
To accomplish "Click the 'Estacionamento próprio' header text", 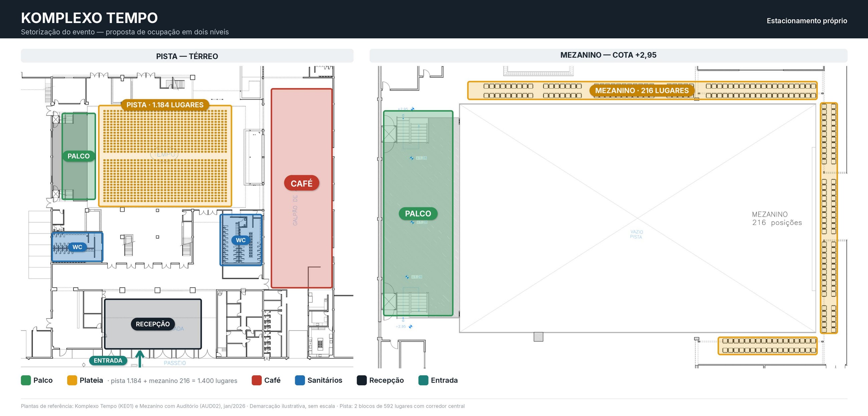I will click(x=807, y=21).
